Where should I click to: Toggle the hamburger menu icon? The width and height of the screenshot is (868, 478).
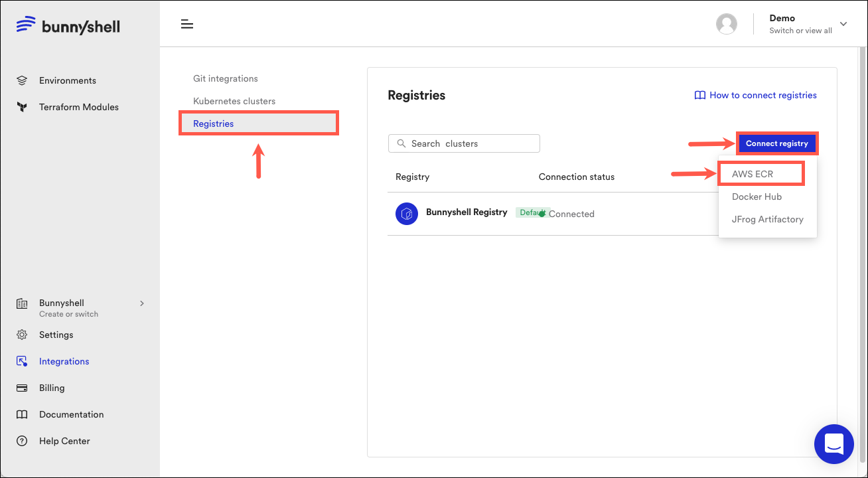point(187,25)
